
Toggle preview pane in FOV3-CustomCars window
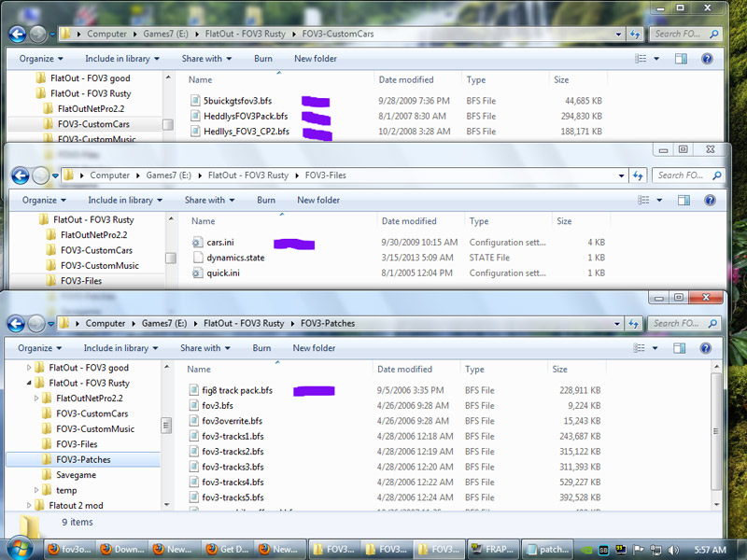coord(681,59)
